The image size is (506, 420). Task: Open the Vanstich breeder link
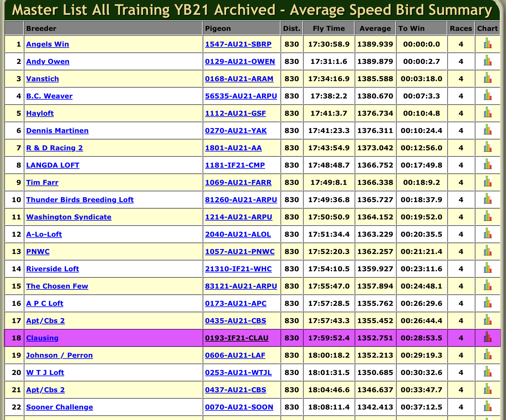[x=42, y=79]
